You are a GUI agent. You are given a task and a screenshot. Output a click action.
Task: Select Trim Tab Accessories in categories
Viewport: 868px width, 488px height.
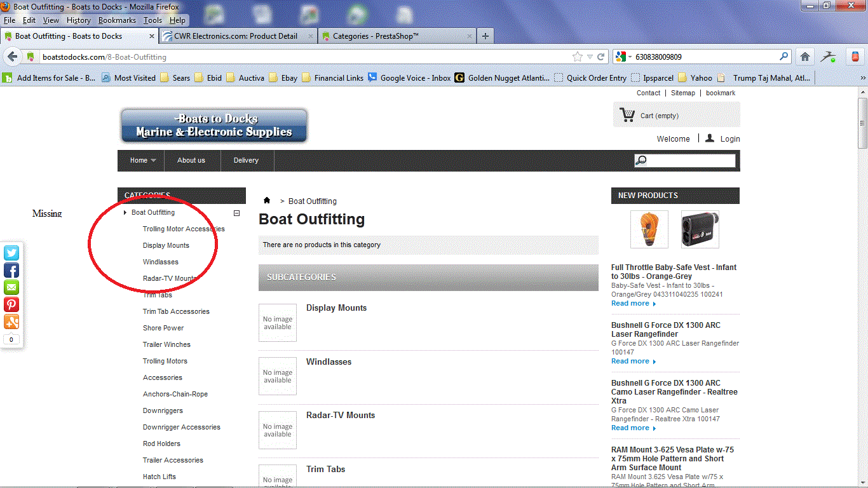point(176,311)
